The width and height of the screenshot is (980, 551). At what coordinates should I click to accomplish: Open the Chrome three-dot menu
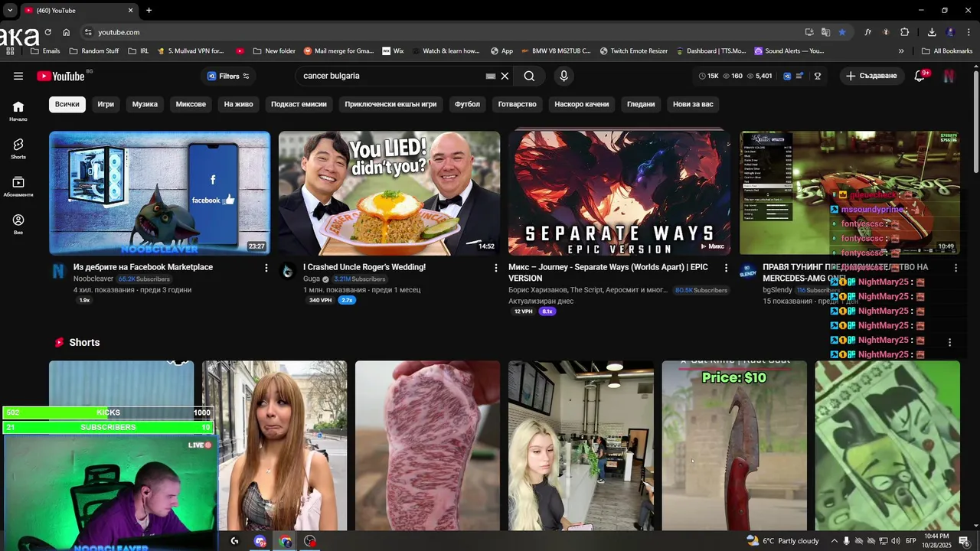[969, 32]
